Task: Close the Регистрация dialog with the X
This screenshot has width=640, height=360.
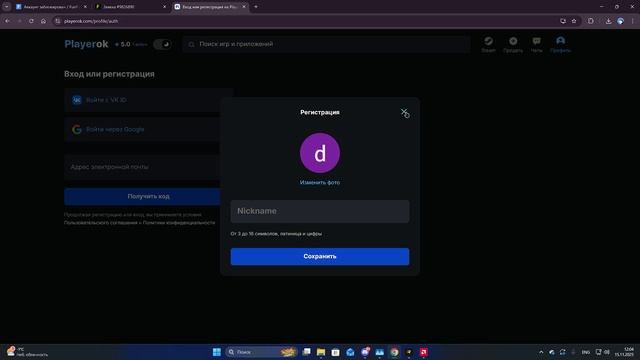Action: tap(404, 111)
